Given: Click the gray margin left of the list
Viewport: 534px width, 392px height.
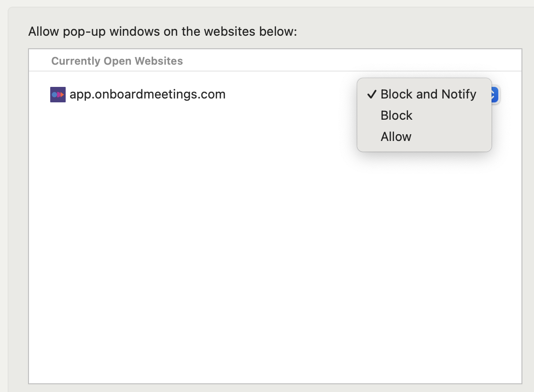Looking at the screenshot, I should point(18,217).
